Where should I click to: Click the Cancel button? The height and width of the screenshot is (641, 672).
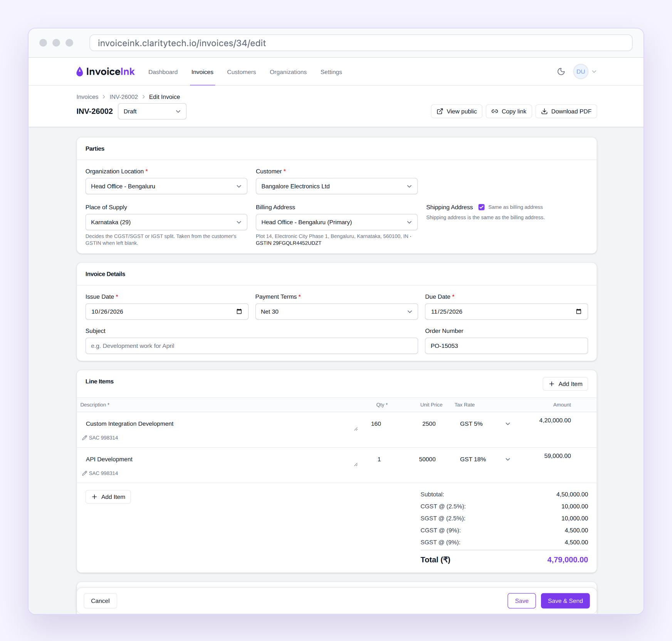[100, 601]
